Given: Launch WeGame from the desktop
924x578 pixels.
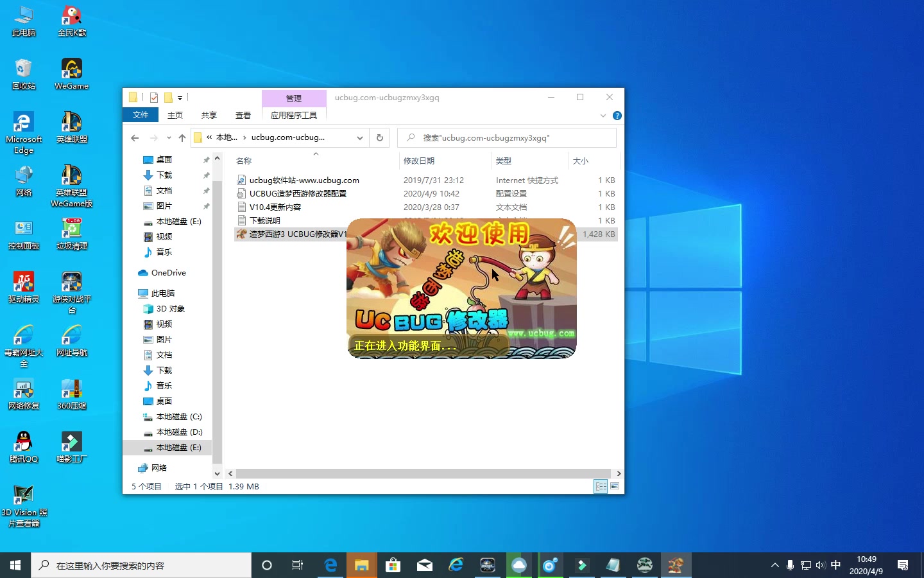Looking at the screenshot, I should 72,74.
